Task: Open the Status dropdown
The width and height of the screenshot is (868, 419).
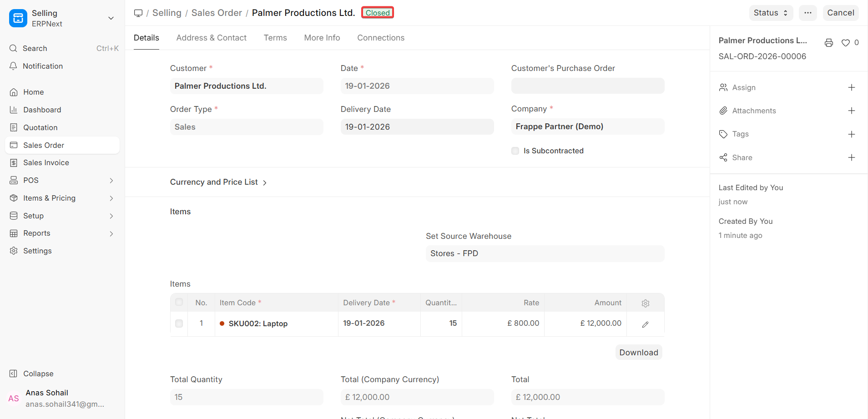Action: pos(771,13)
